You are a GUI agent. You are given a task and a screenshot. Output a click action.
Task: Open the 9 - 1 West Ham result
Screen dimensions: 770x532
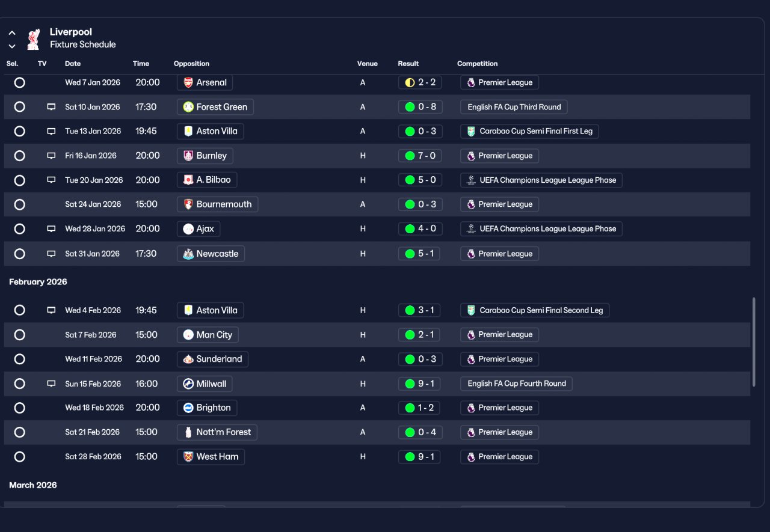[419, 456]
